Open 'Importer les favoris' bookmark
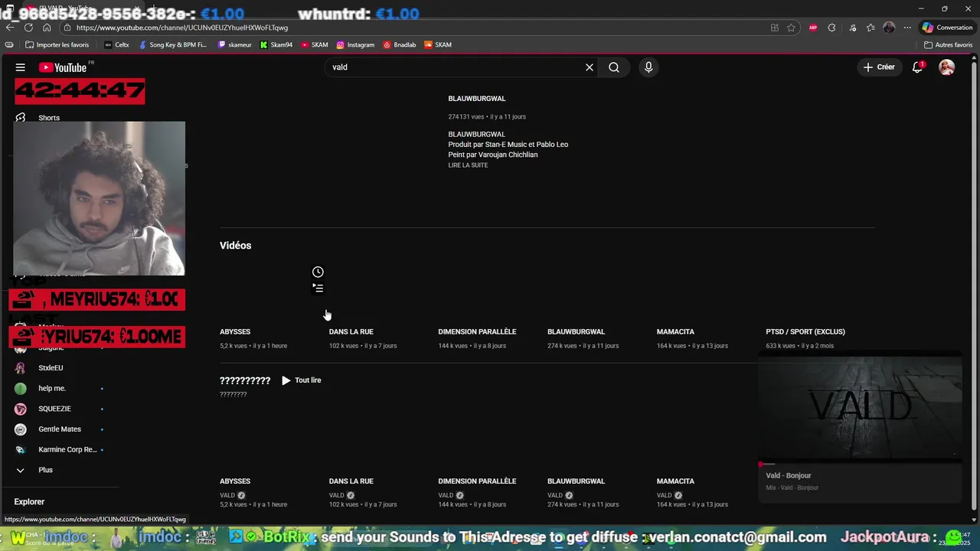980x551 pixels. [x=57, y=45]
